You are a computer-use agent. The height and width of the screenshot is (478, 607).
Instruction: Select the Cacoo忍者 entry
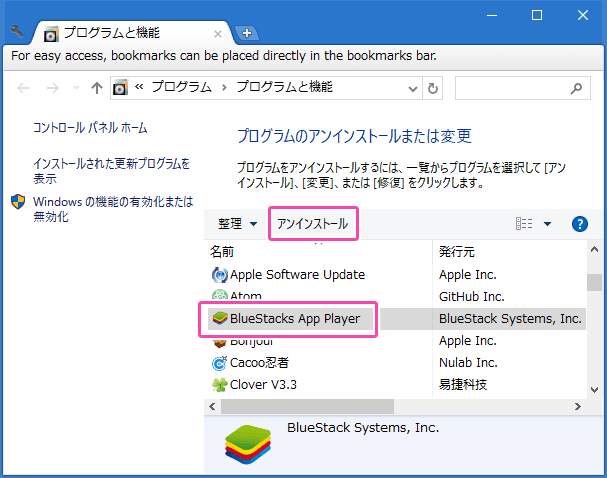259,363
